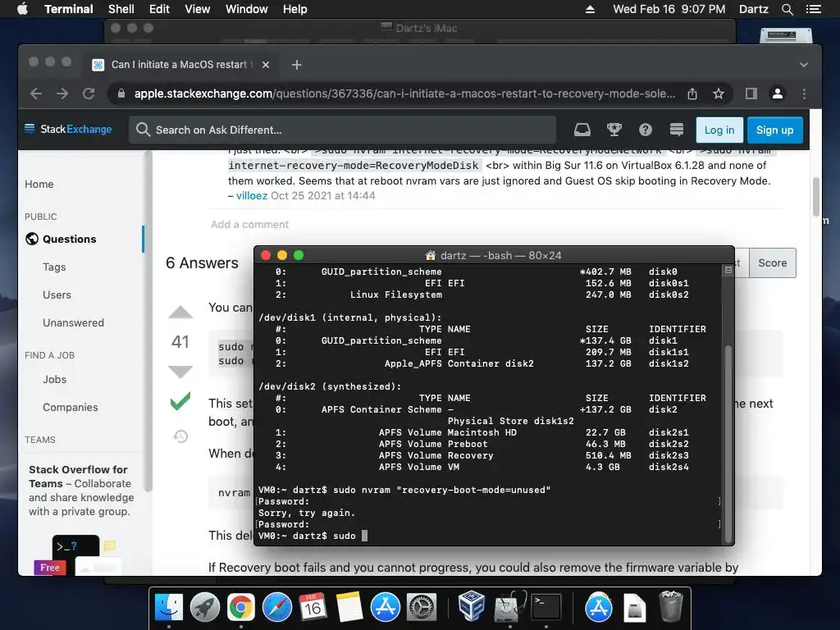The image size is (840, 630).
Task: Expand the tab search chevron
Action: coord(804,65)
